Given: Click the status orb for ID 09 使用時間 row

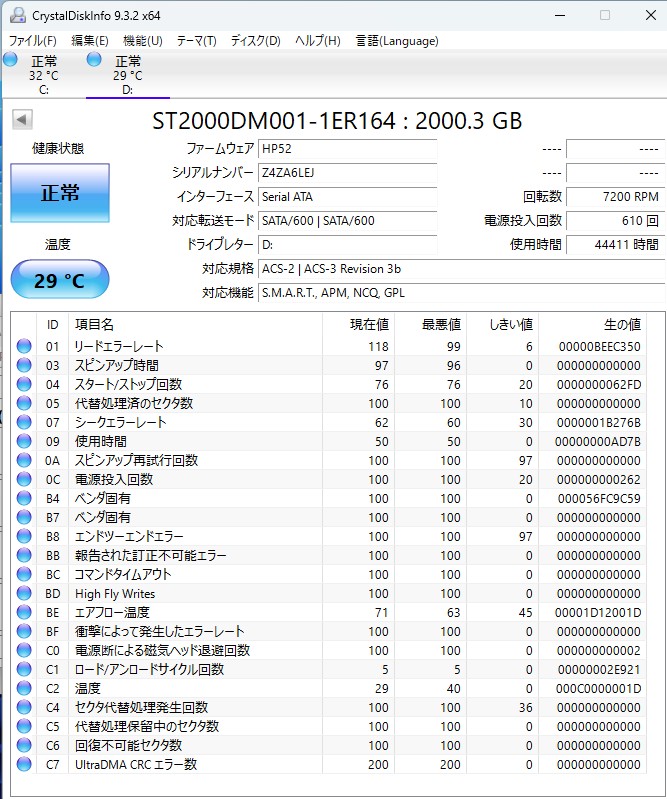Looking at the screenshot, I should 24,441.
